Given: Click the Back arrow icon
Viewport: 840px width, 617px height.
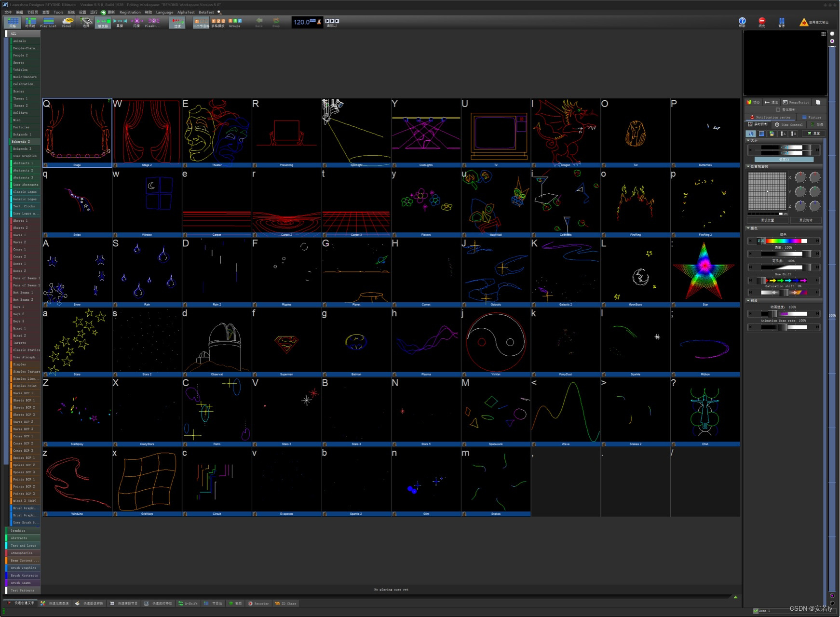Looking at the screenshot, I should (x=259, y=22).
